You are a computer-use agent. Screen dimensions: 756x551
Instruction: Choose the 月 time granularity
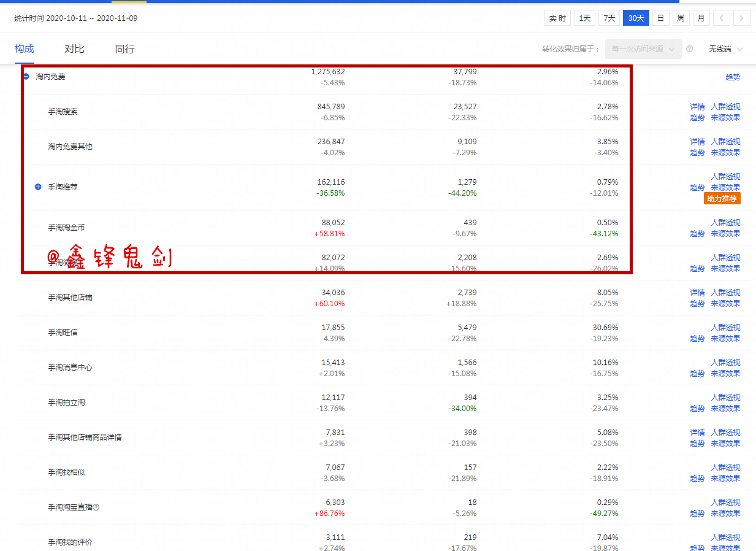click(x=701, y=18)
